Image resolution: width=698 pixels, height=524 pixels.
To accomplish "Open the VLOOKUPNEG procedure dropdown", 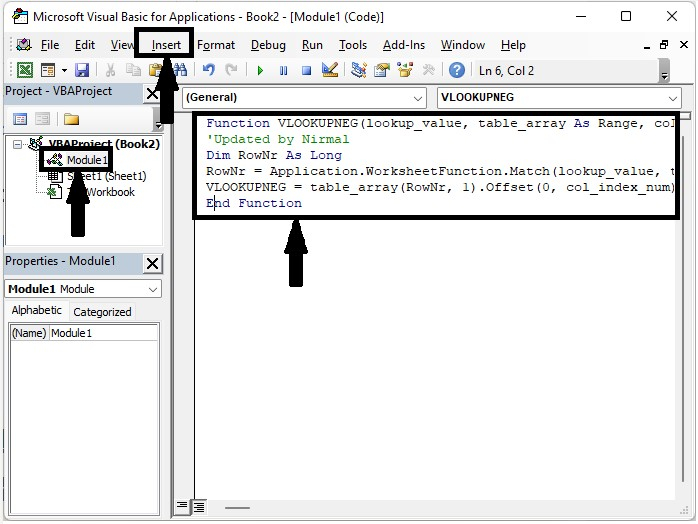I will (672, 98).
